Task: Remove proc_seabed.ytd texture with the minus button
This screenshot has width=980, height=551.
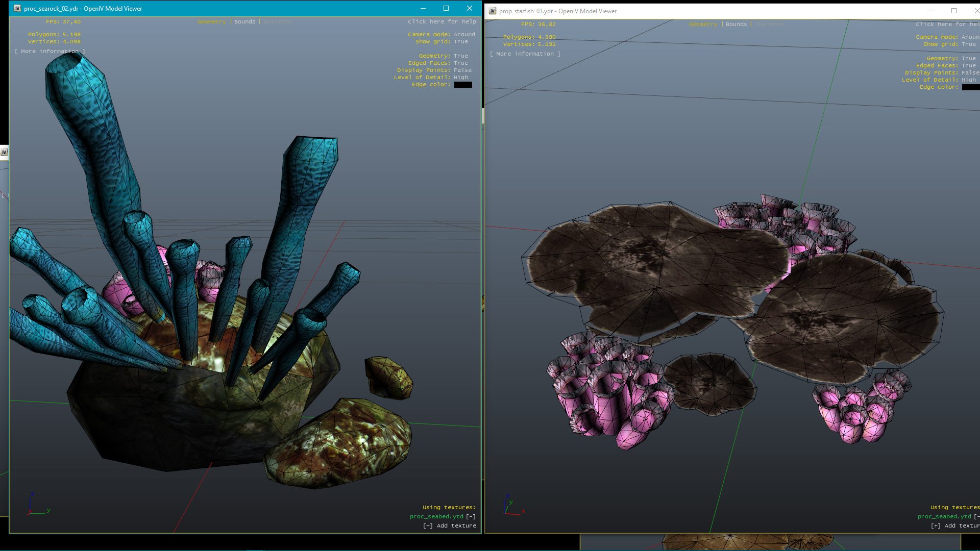Action: coord(471,516)
